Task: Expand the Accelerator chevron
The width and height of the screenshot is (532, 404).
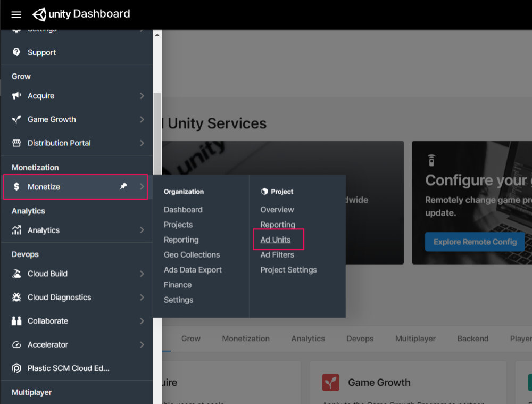Action: click(x=142, y=344)
